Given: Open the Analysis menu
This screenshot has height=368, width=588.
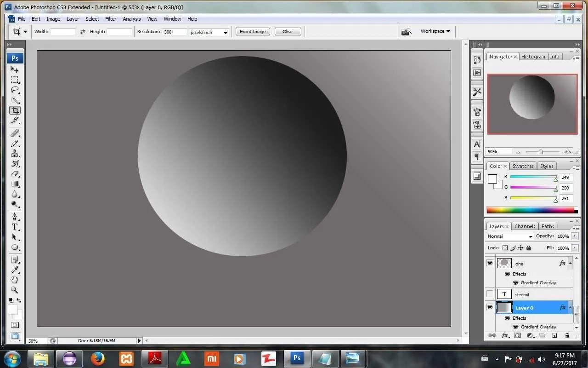Looking at the screenshot, I should click(x=132, y=19).
